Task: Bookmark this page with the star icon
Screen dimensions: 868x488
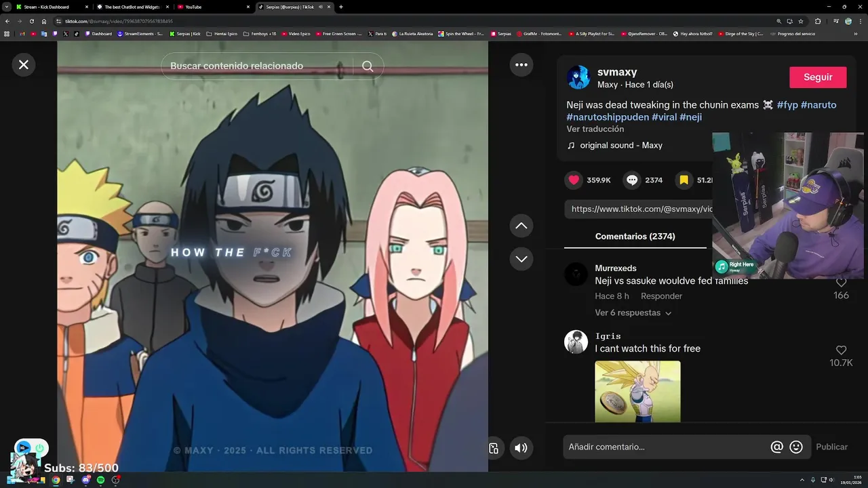Action: pos(801,21)
